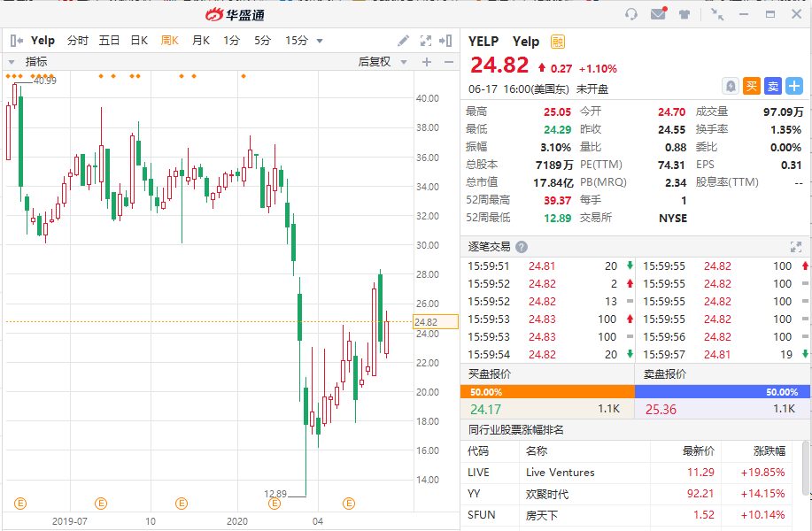
Task: Collapse the right quote panel
Action: [x=445, y=41]
